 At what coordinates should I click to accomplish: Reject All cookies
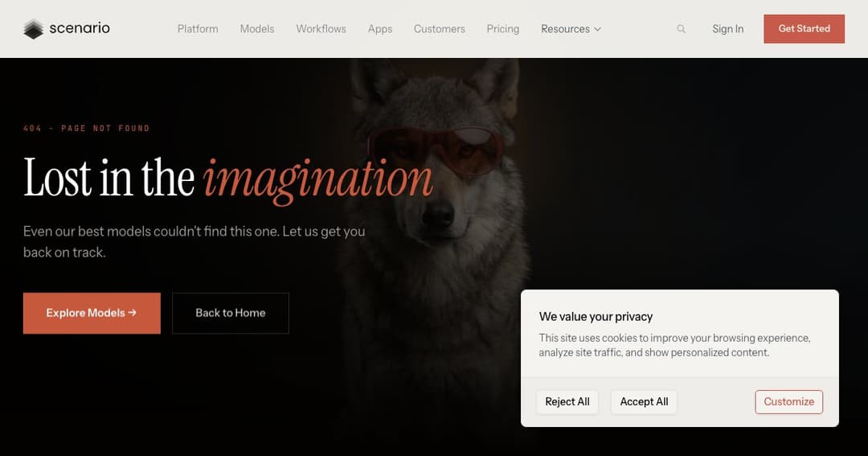[567, 401]
